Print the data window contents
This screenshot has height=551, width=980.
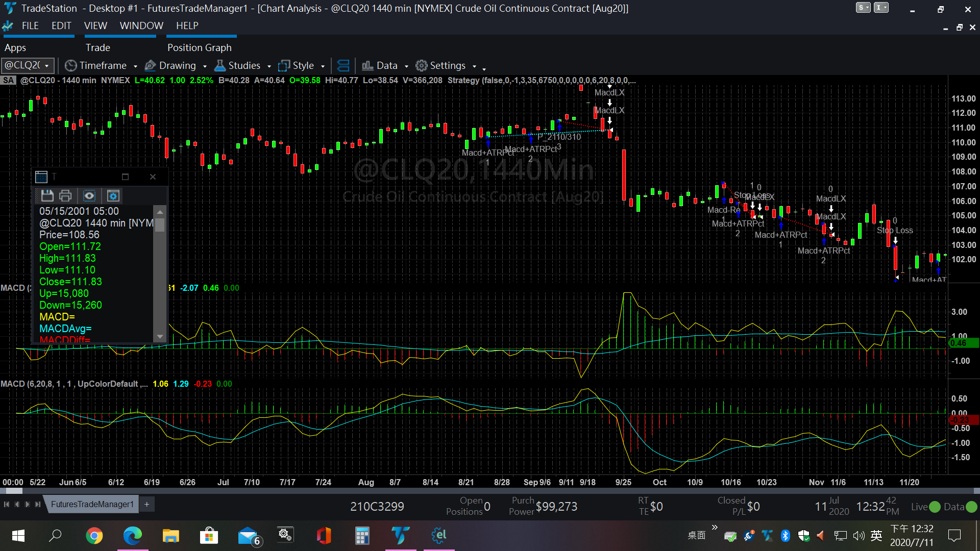coord(65,195)
